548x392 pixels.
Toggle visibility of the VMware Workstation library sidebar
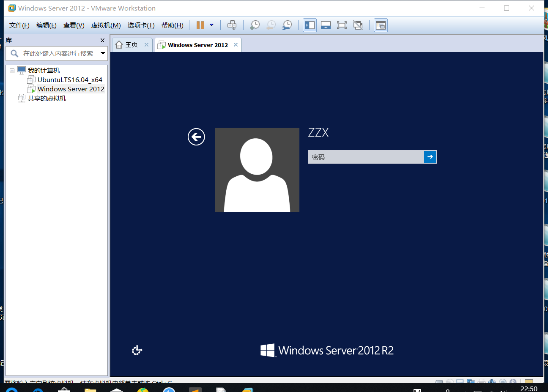[310, 25]
